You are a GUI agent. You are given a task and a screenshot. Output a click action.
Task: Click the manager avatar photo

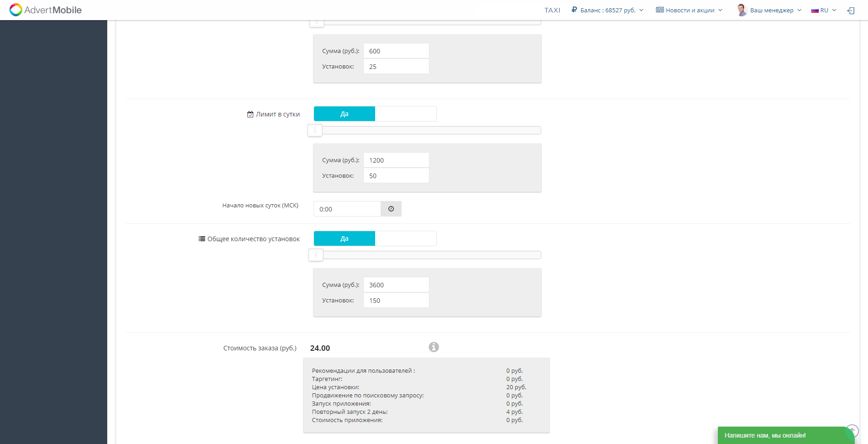pos(742,10)
